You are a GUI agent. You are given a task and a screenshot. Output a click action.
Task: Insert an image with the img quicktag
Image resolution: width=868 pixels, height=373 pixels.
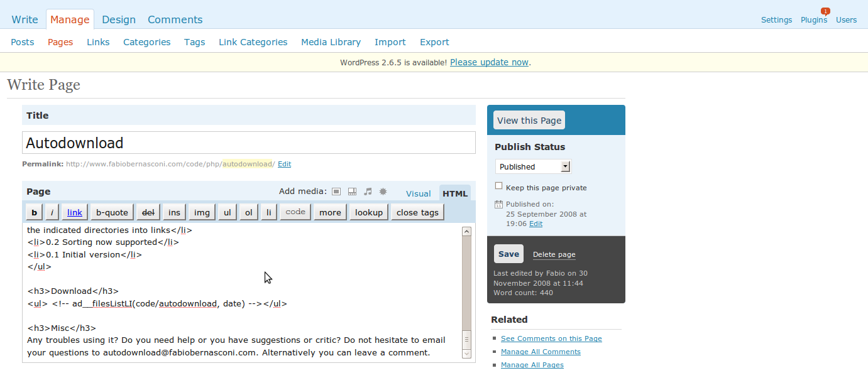pos(202,212)
